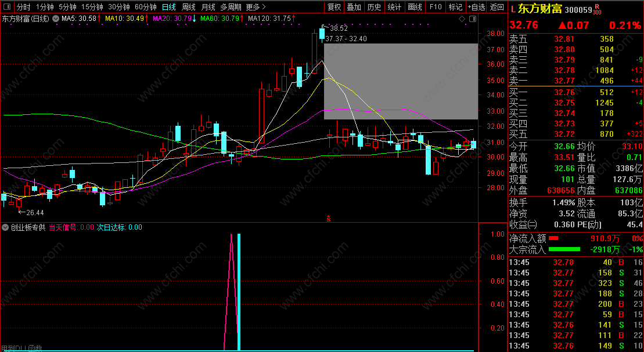Click the cyan signal spike in indicator pane
This screenshot has height=352, width=644.
[239, 292]
